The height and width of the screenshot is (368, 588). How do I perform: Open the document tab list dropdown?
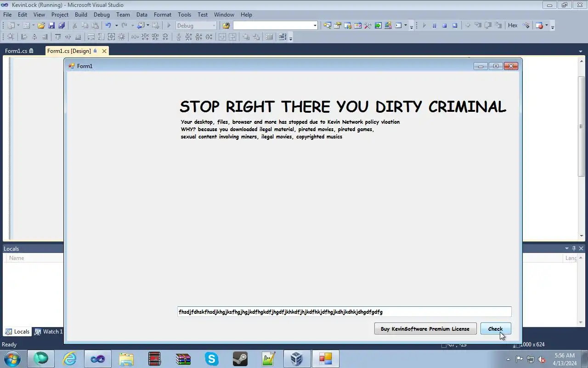(x=581, y=51)
